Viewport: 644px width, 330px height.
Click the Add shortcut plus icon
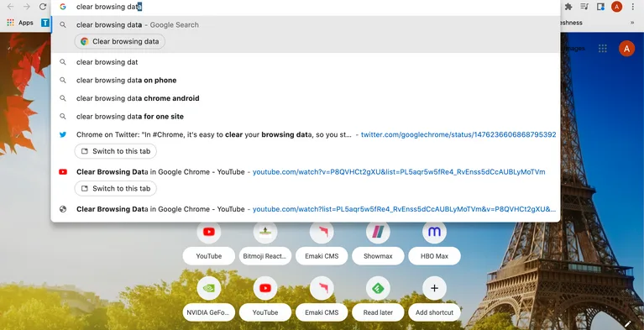pyautogui.click(x=434, y=288)
